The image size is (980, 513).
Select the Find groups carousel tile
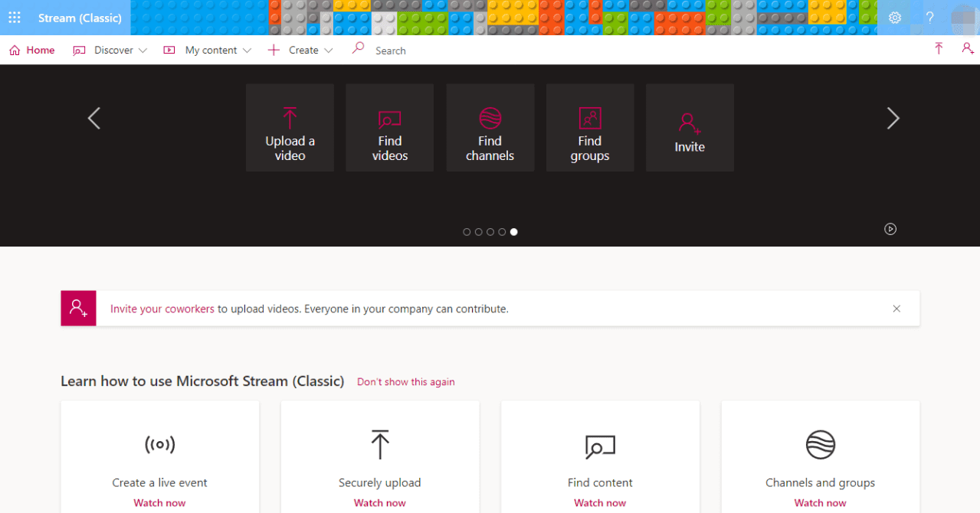point(589,127)
